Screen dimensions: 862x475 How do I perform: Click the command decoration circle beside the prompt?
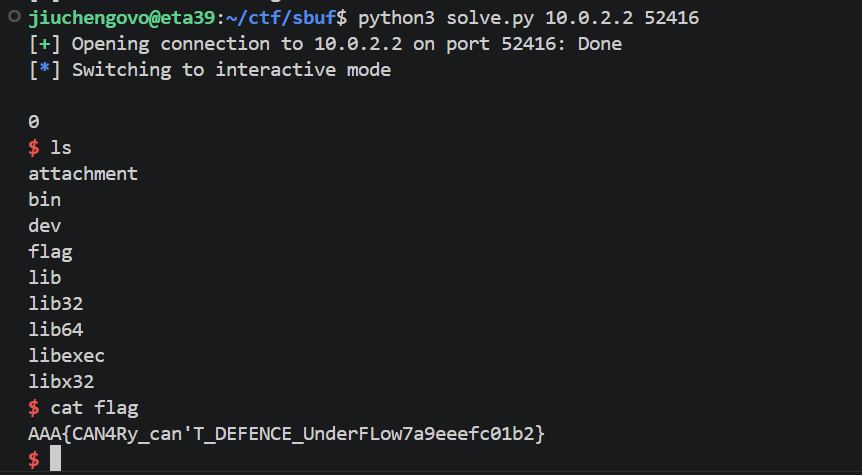pos(14,16)
